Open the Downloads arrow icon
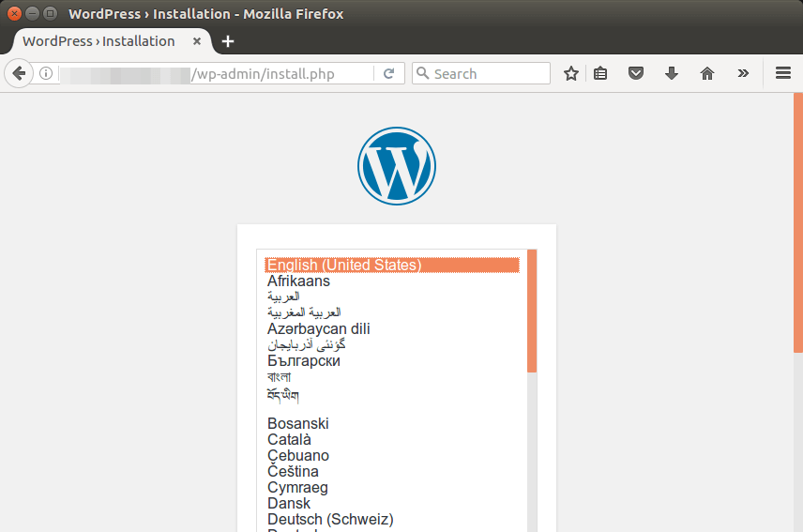This screenshot has height=532, width=803. (x=672, y=73)
